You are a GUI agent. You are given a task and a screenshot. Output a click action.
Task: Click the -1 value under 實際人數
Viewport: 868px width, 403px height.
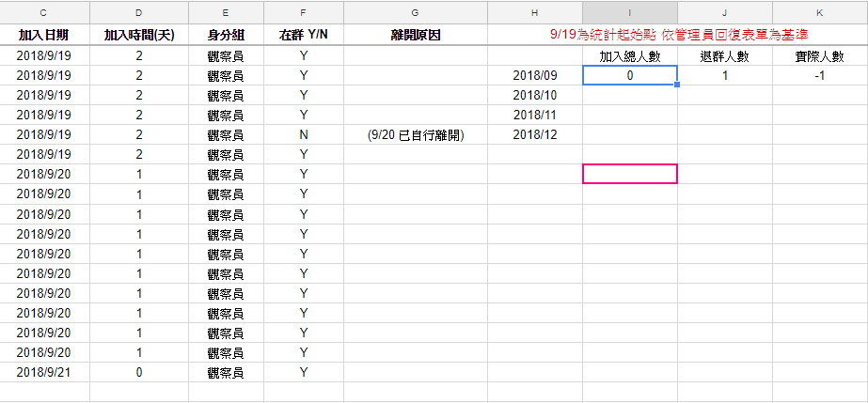coord(820,76)
